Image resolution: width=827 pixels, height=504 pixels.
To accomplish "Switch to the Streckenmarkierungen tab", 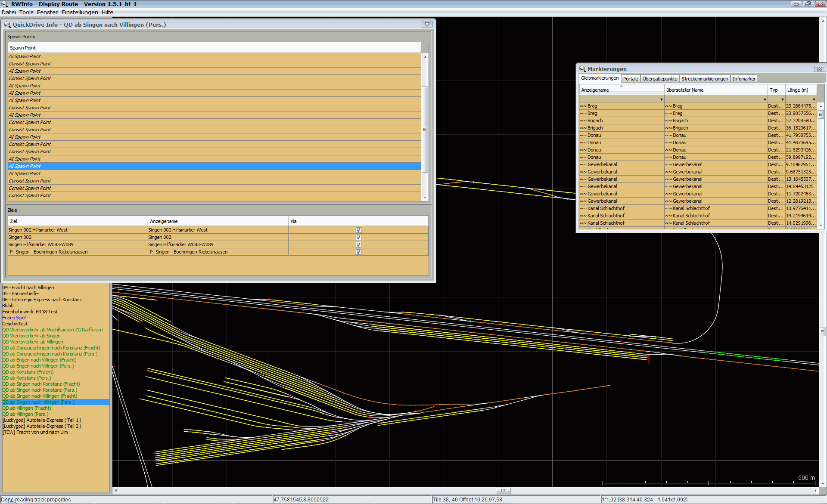I will (x=704, y=79).
